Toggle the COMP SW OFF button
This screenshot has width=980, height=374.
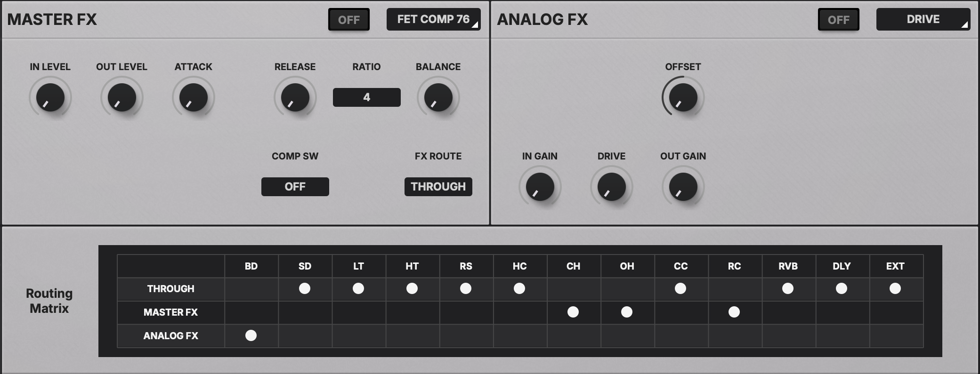(295, 187)
